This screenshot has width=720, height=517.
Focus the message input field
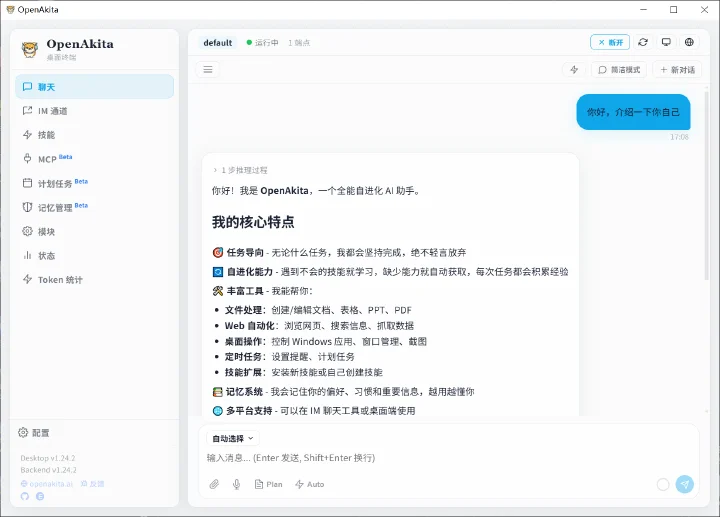[x=448, y=458]
